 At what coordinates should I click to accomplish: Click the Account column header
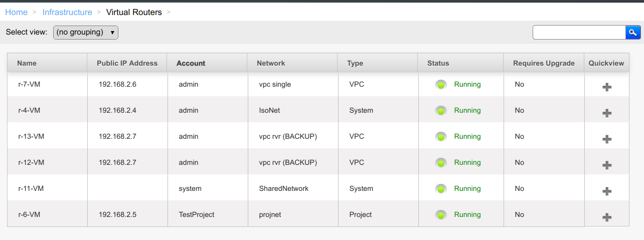191,63
